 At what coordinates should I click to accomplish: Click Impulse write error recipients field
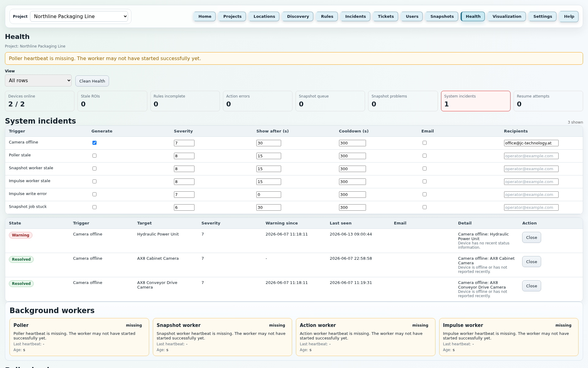531,194
